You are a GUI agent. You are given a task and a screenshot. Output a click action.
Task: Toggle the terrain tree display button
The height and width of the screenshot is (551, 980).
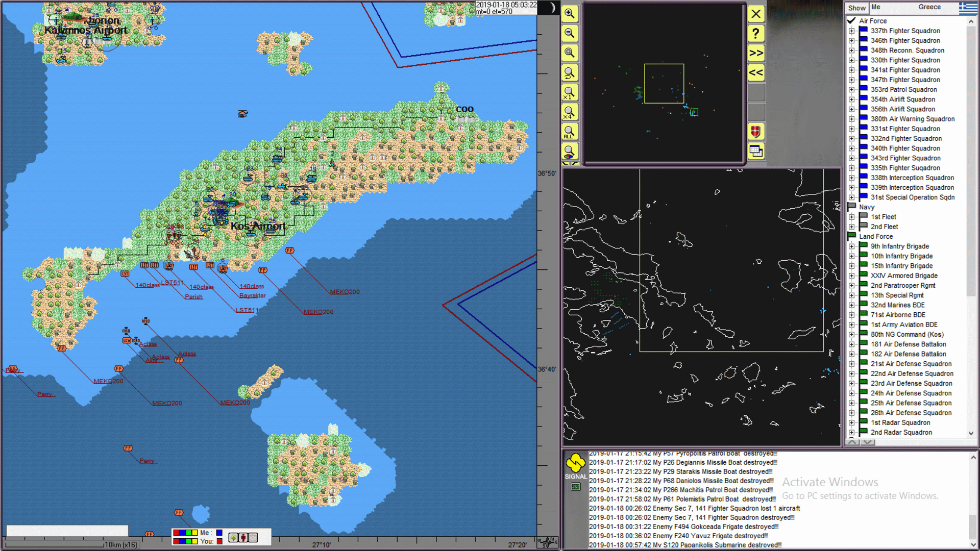pos(233,537)
